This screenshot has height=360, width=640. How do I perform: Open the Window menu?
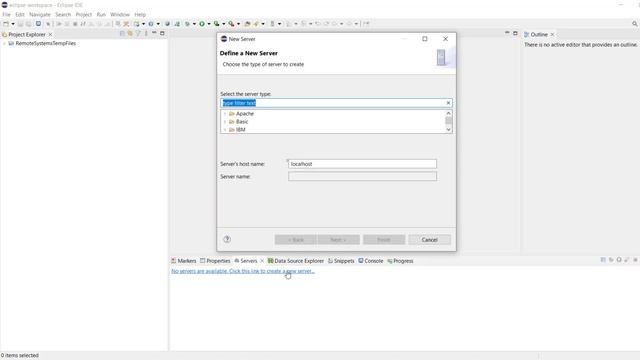[120, 14]
